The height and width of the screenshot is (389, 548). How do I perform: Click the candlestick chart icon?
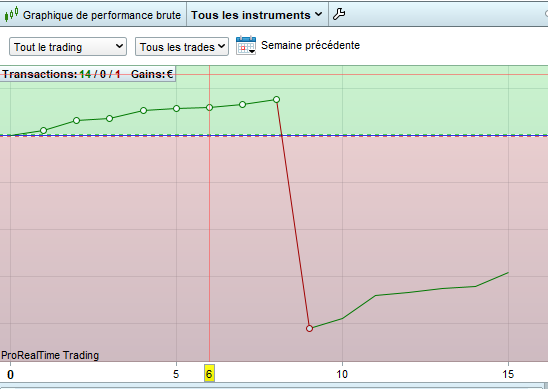pyautogui.click(x=11, y=14)
